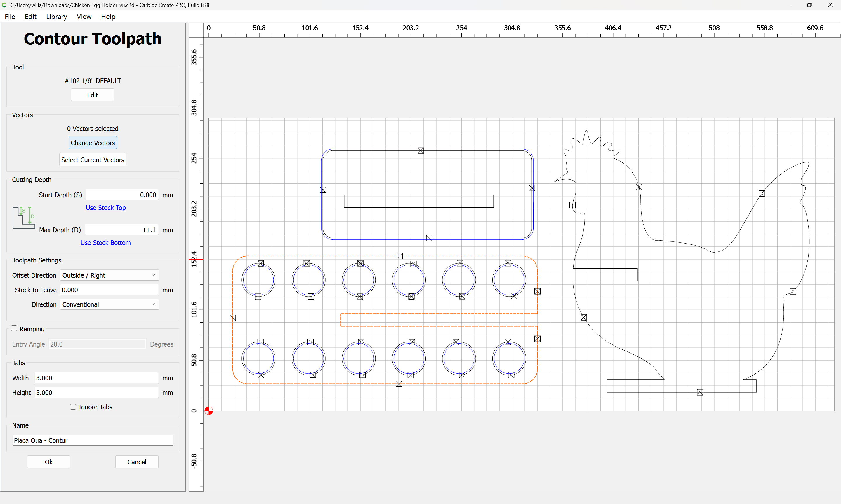Open the Library menu
841x504 pixels.
56,17
